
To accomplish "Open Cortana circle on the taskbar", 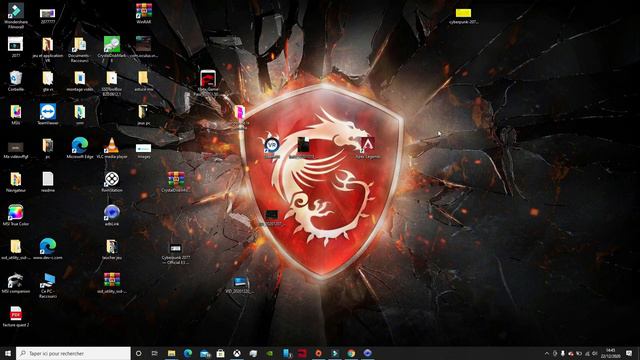I will [138, 353].
